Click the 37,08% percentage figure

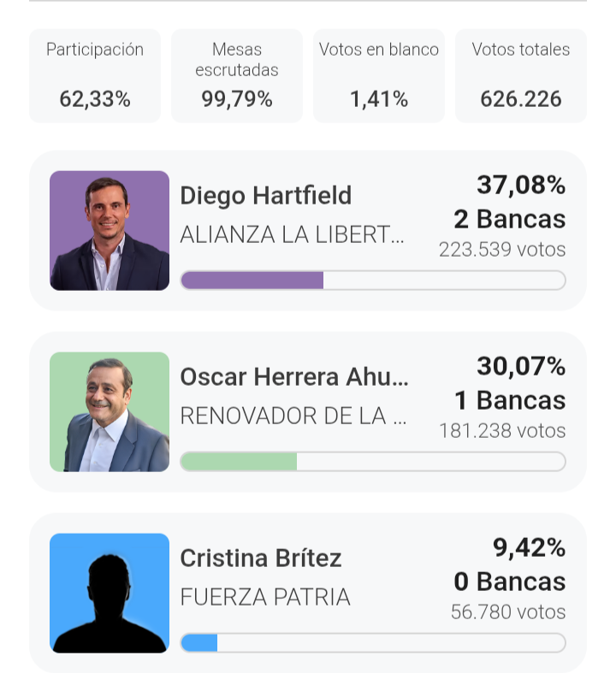(520, 185)
